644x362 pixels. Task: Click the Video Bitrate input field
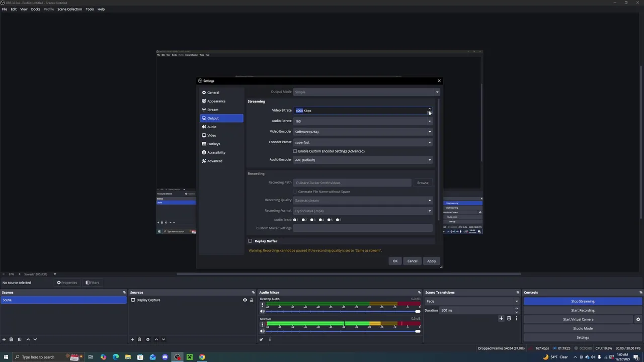click(360, 111)
